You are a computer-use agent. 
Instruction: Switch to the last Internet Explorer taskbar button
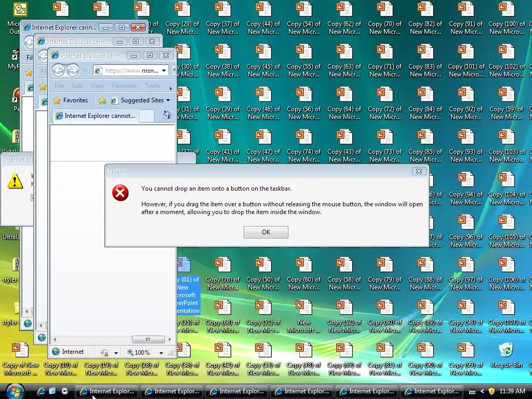[432, 391]
